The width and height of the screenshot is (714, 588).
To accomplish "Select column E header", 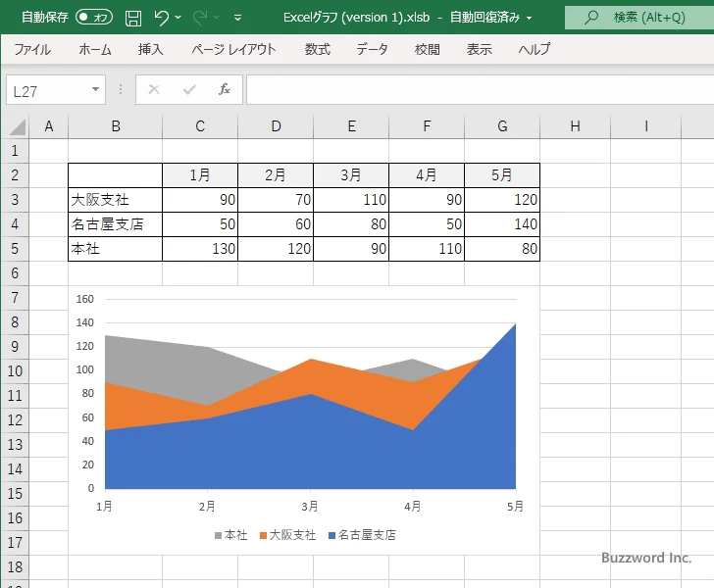I will coord(351,126).
